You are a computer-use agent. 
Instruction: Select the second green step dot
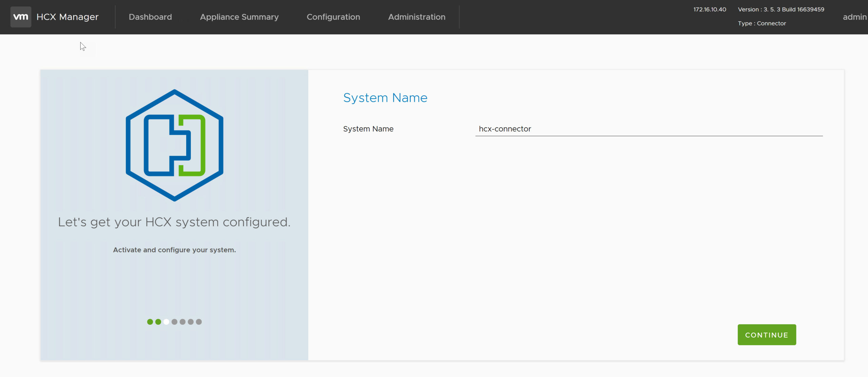pyautogui.click(x=158, y=322)
